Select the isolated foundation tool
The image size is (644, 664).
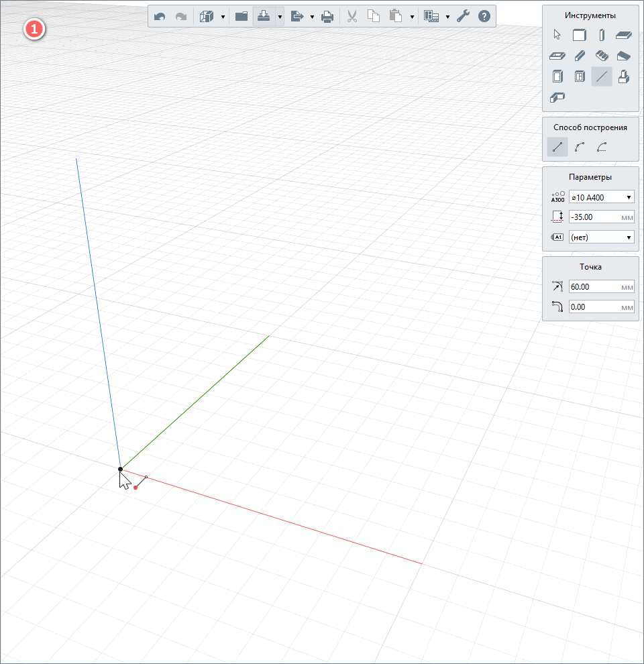click(624, 76)
